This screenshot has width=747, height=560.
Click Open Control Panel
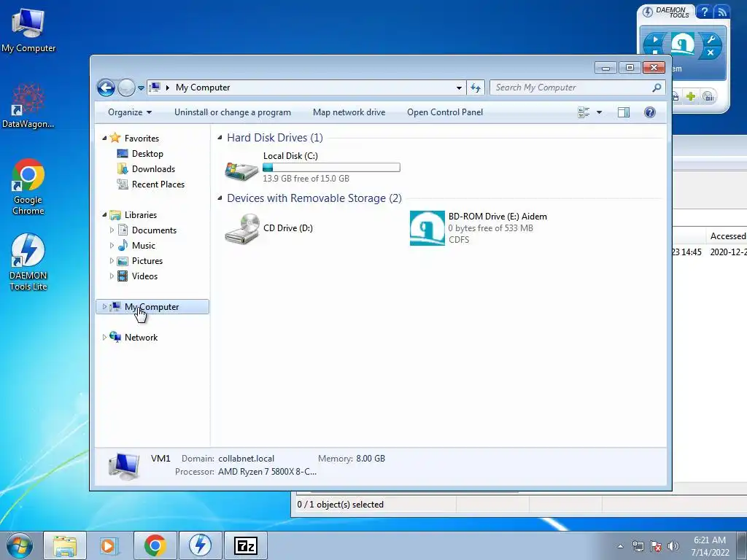coord(444,112)
